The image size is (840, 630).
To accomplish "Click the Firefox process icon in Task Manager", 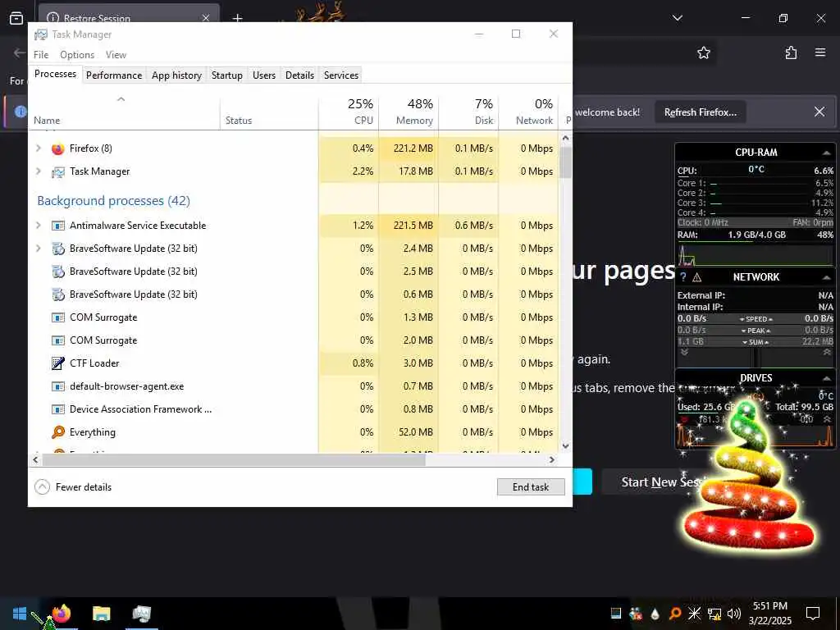I will tap(58, 148).
